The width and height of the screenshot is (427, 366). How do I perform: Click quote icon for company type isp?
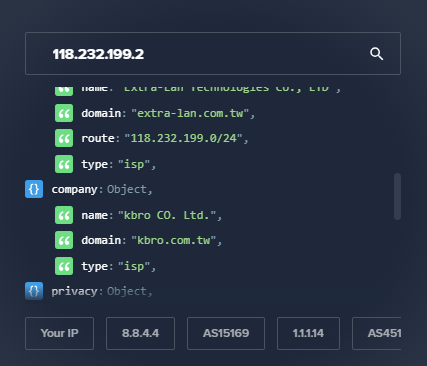coord(64,266)
